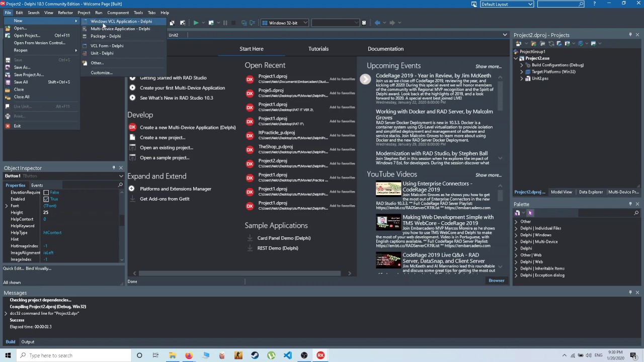
Task: Pin the Projects panel
Action: (630, 35)
